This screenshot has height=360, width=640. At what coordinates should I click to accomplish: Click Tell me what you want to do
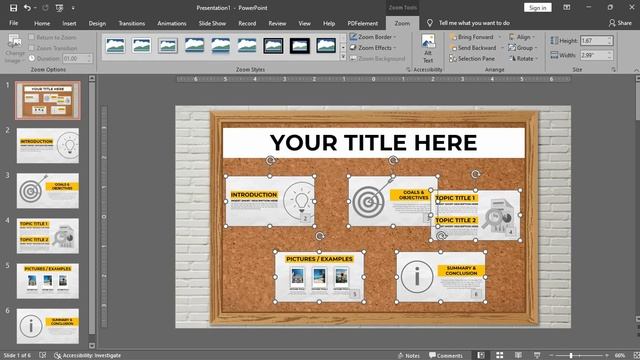click(x=474, y=23)
